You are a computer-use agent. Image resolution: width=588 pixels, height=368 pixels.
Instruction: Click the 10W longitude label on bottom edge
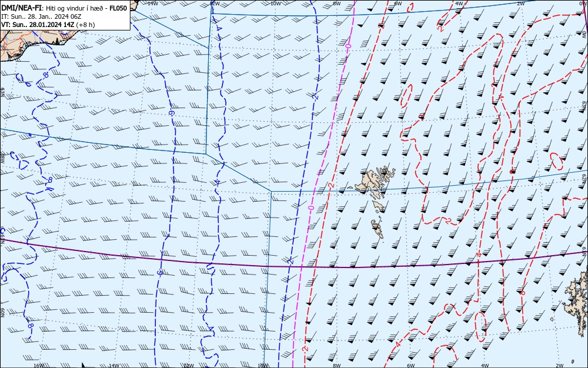[263, 366]
